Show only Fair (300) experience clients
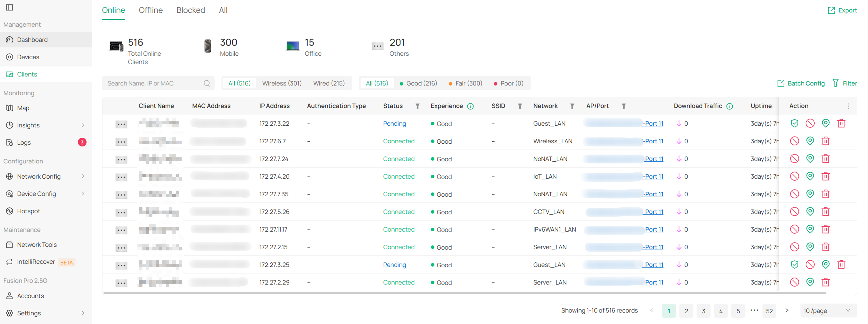 (x=465, y=83)
